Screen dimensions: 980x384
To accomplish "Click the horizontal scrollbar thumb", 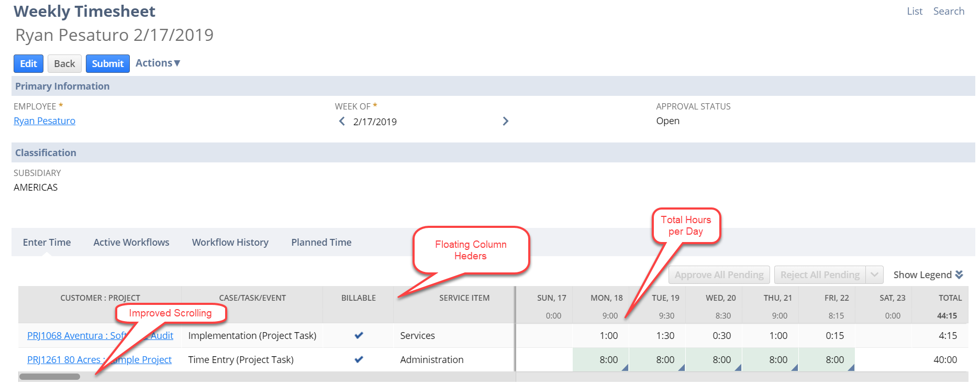I will pyautogui.click(x=50, y=377).
